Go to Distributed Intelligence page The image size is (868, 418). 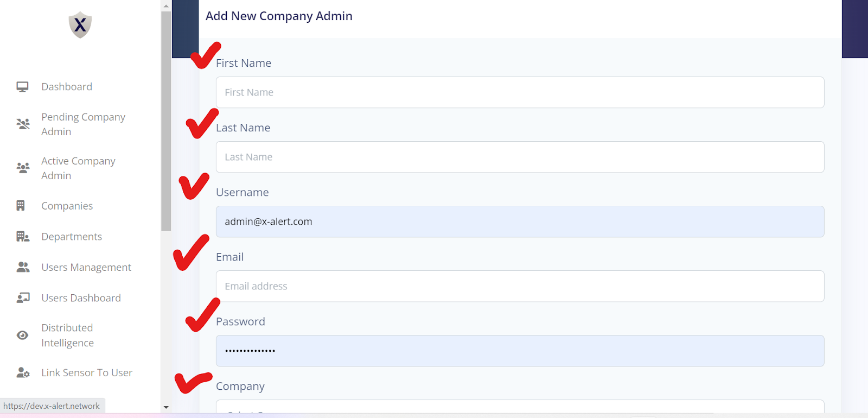pos(67,335)
